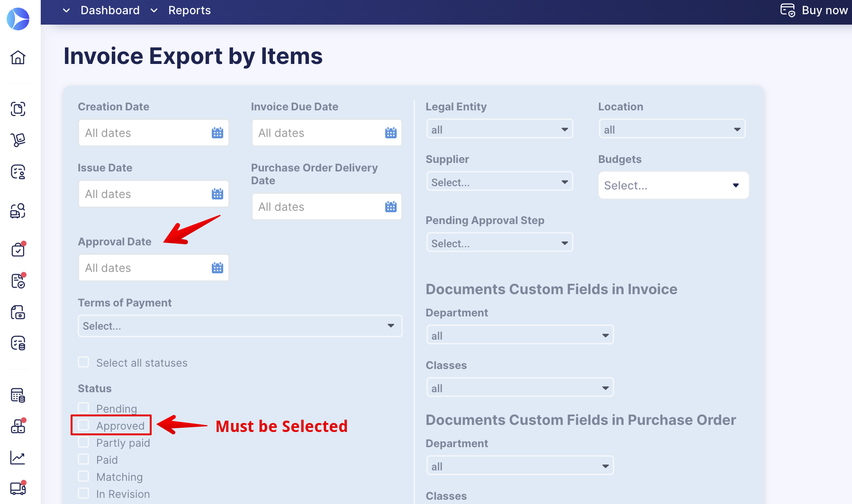Open the Purchase Order Department dropdown

(x=520, y=466)
